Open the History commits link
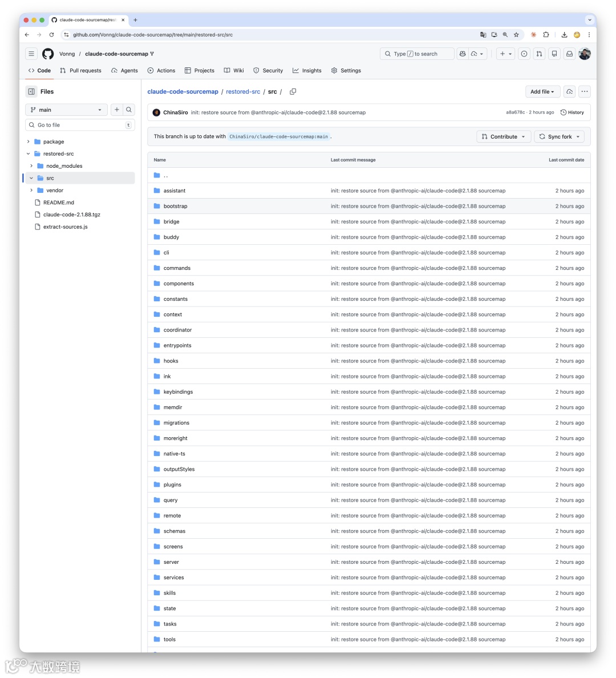Screen dimensions: 616x678 pos(572,112)
